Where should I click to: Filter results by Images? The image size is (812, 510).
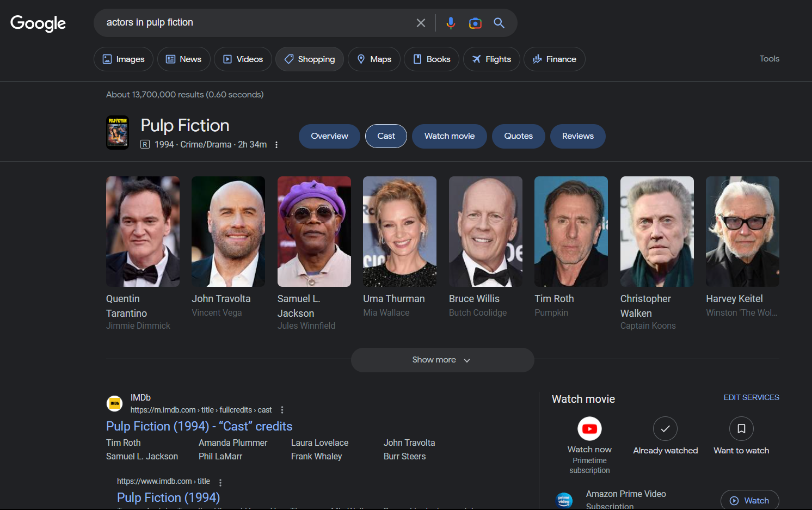(124, 59)
